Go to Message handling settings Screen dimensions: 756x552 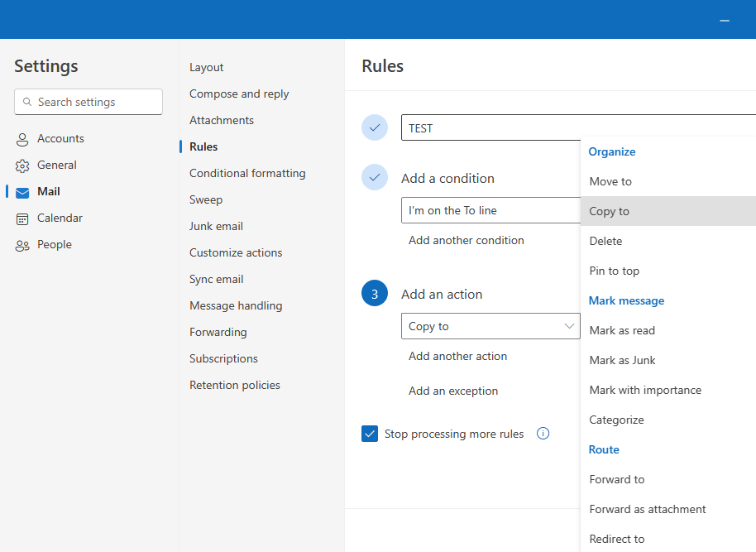(x=236, y=306)
